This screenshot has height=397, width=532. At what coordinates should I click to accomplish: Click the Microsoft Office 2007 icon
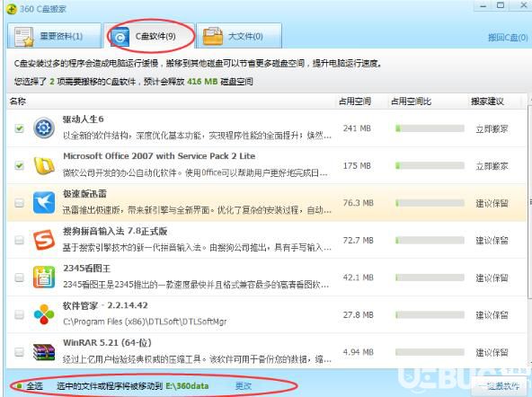coord(44,165)
